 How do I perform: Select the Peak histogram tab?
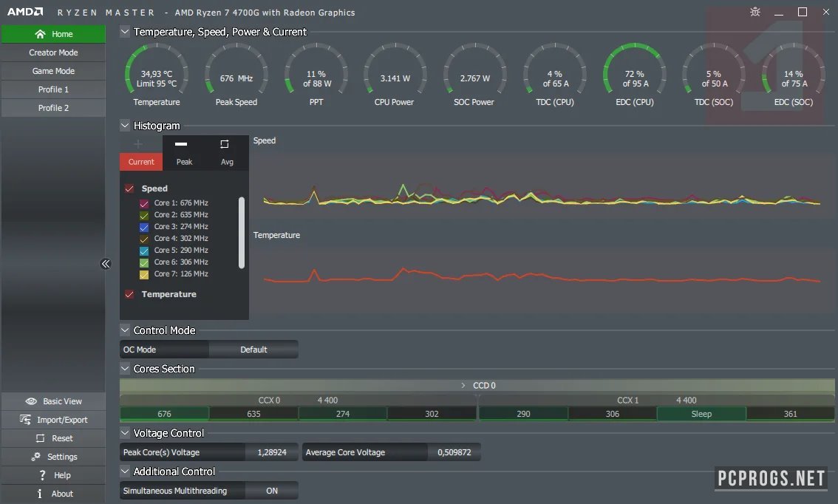click(184, 154)
